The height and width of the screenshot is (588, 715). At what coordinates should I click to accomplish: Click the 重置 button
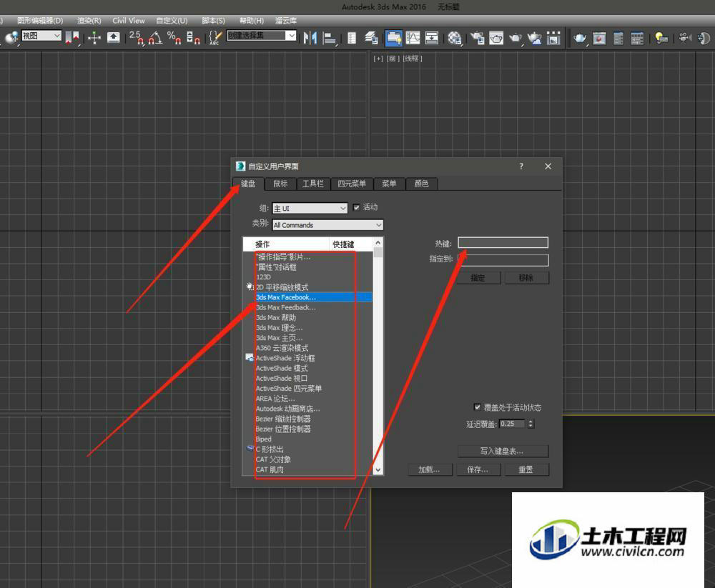(x=526, y=469)
